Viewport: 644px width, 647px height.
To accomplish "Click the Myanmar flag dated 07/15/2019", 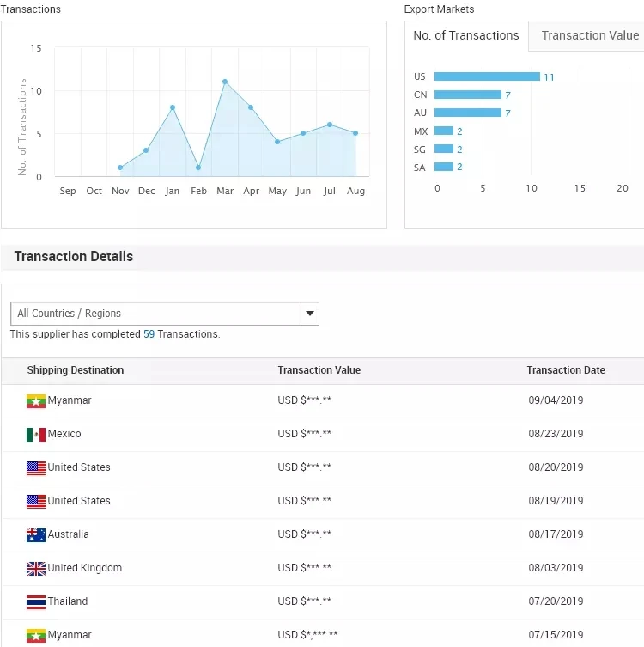I will pos(35,636).
